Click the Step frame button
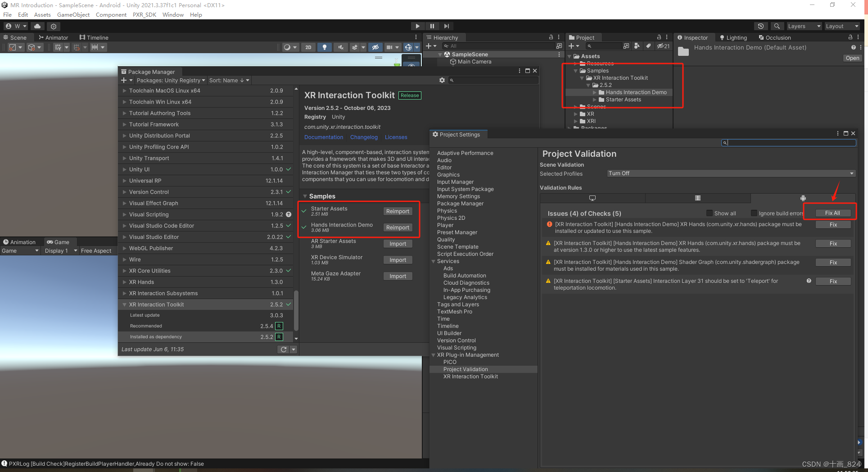This screenshot has width=868, height=472. tap(447, 26)
